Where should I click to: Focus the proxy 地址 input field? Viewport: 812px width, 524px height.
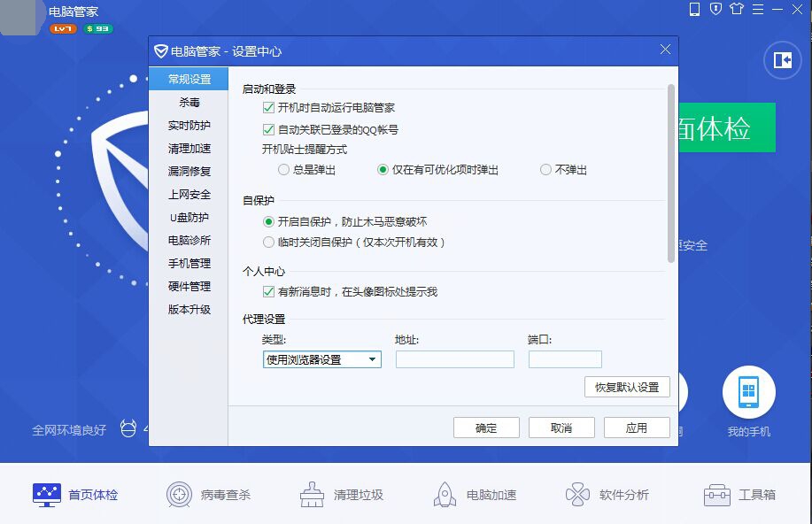(x=454, y=359)
